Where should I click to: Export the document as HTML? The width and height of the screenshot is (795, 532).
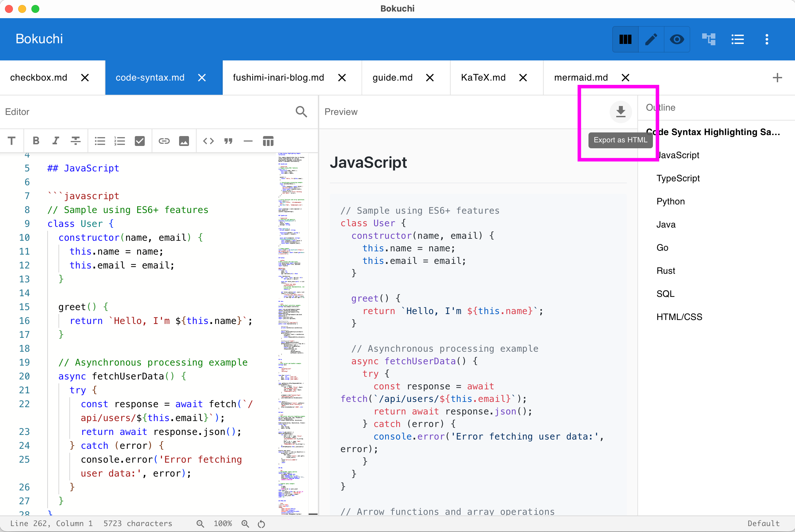click(x=620, y=112)
